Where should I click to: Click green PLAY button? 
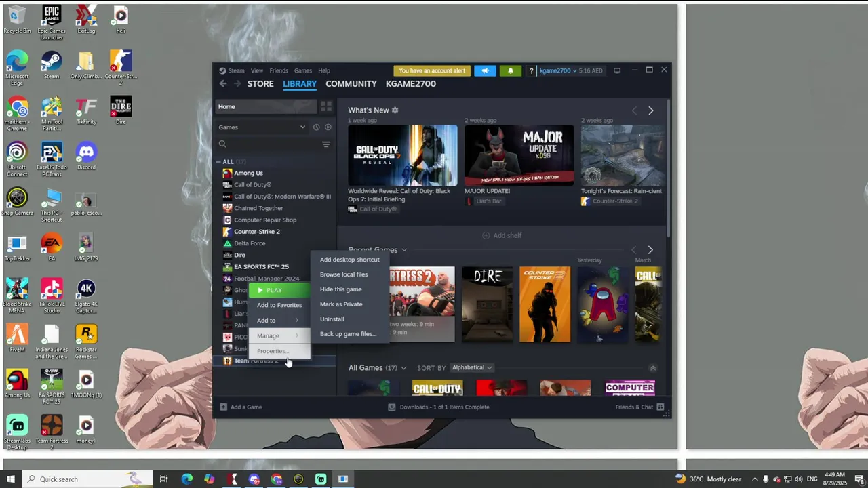click(279, 290)
